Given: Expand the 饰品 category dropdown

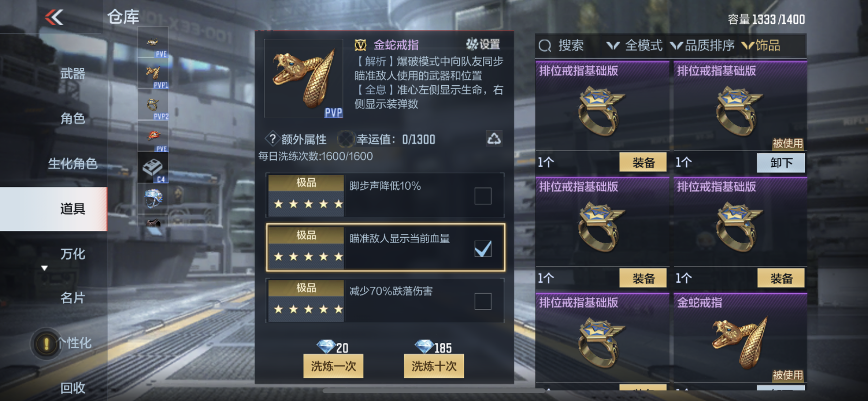Looking at the screenshot, I should point(761,46).
